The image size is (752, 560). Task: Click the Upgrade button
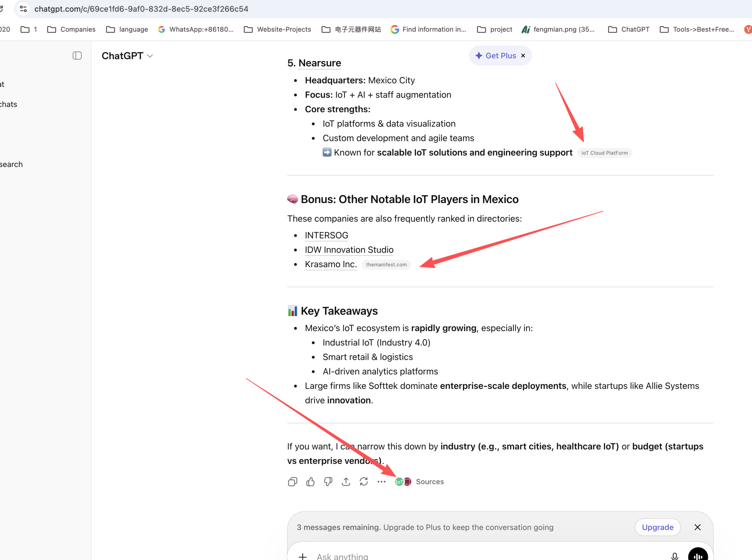[657, 527]
